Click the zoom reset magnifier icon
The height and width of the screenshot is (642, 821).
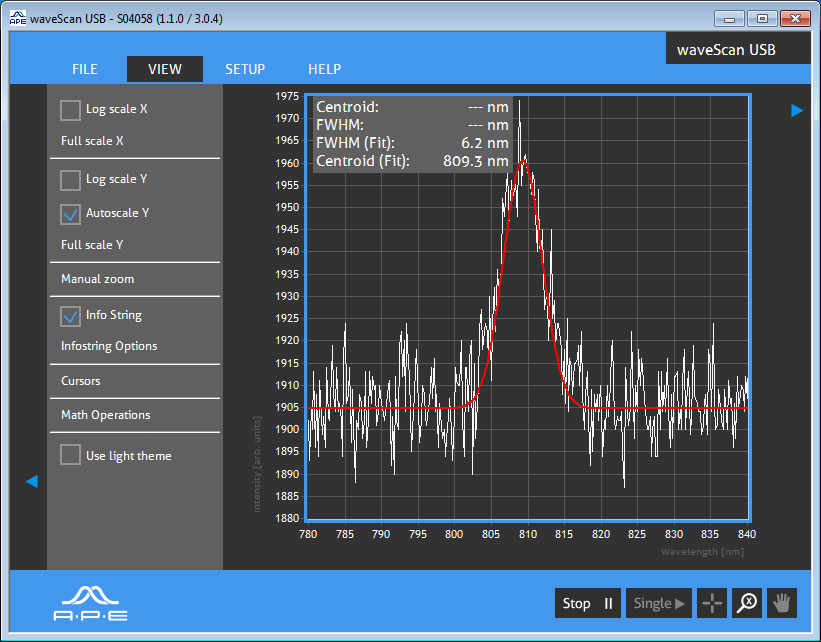point(746,603)
